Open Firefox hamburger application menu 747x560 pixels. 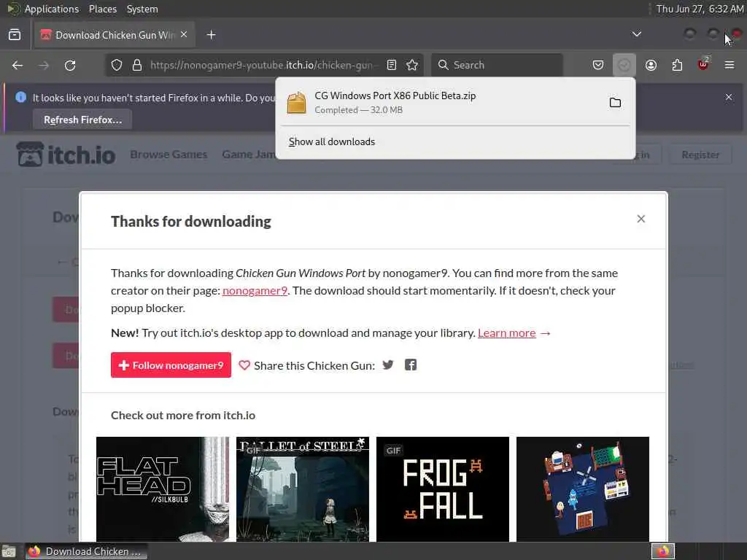click(729, 65)
